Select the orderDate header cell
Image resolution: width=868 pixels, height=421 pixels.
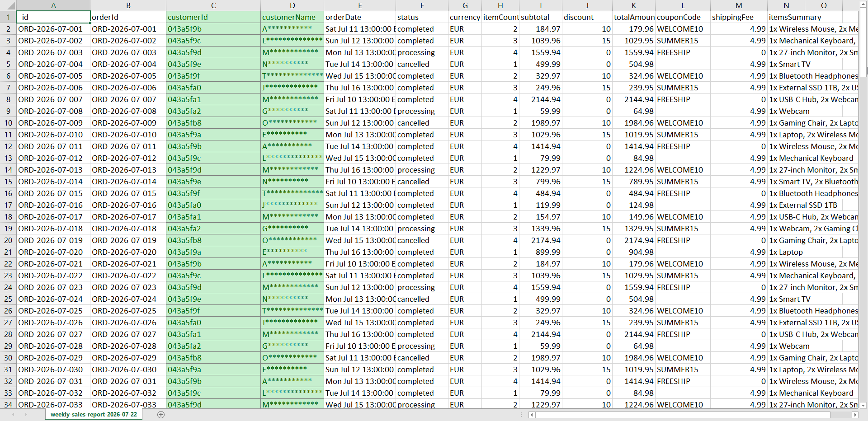click(x=360, y=17)
